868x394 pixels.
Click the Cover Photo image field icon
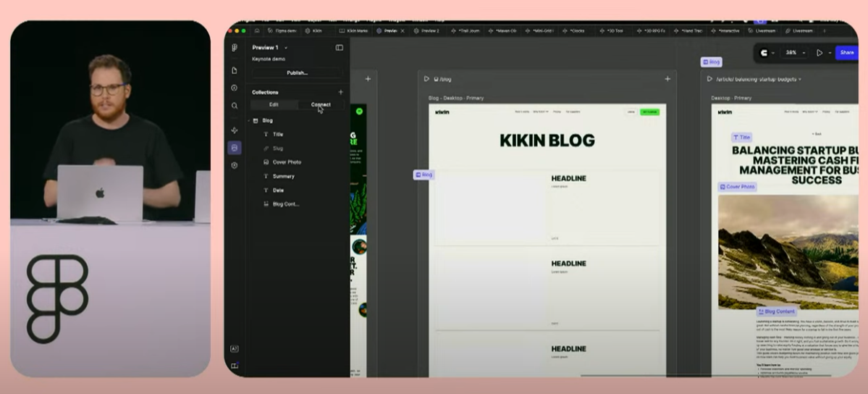click(266, 162)
